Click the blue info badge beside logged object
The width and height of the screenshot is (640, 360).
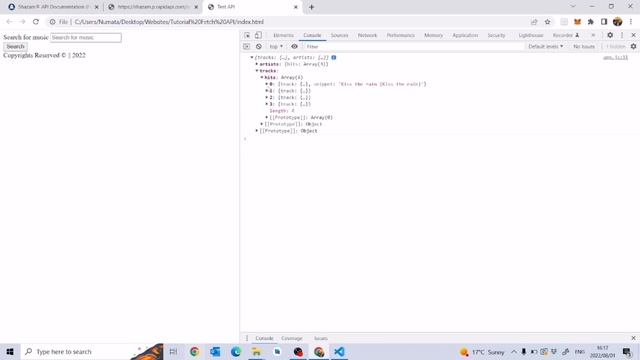click(334, 58)
